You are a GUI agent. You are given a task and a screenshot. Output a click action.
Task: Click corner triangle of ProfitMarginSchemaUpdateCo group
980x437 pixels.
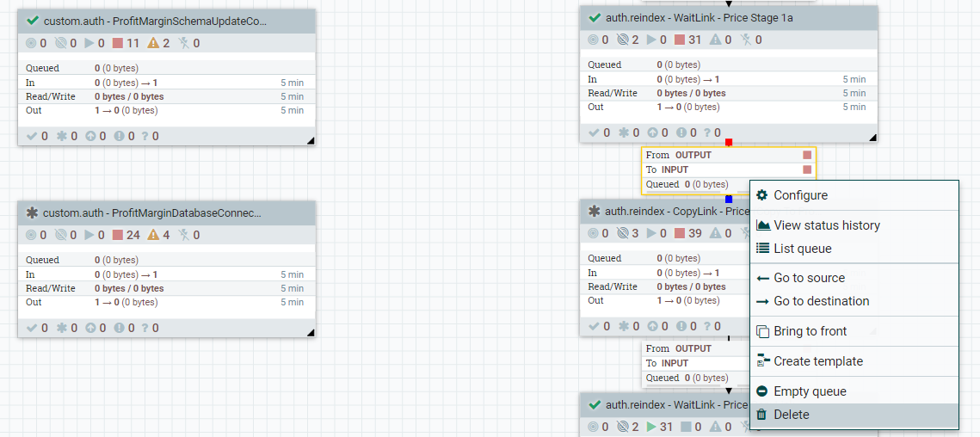point(311,141)
